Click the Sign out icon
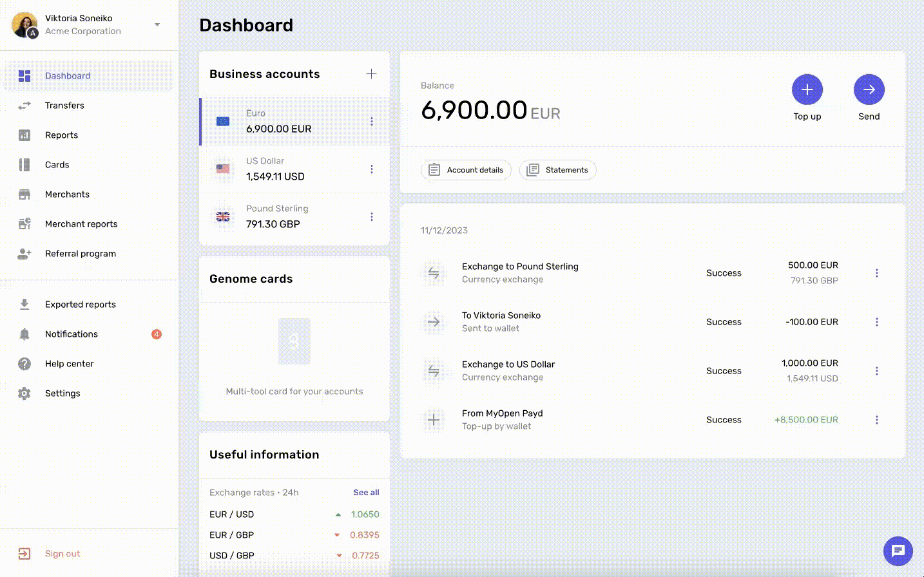Screen dimensions: 924x577 (24, 554)
